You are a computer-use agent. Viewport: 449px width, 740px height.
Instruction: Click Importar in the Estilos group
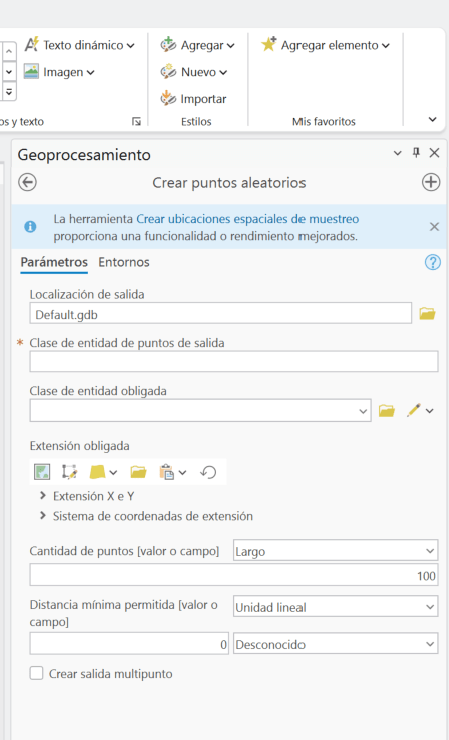pos(194,99)
